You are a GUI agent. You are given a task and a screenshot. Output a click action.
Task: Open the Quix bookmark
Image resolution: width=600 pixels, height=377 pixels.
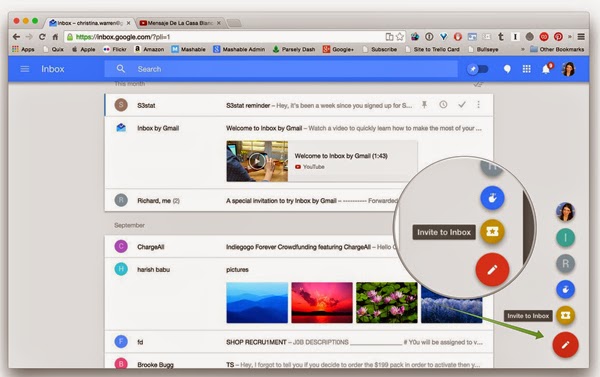tap(54, 49)
